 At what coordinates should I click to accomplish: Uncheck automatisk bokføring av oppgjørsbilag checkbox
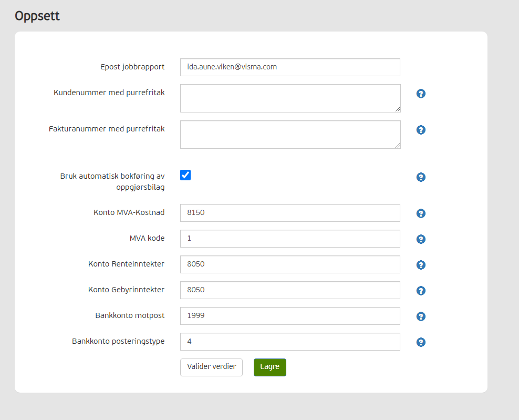pyautogui.click(x=185, y=175)
